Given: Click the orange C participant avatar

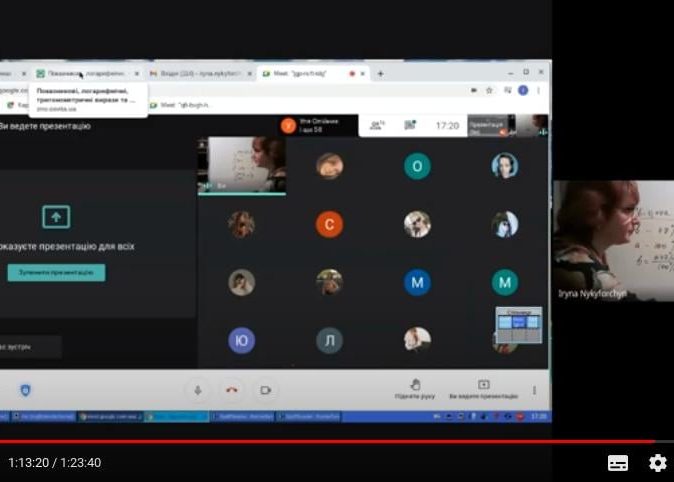Looking at the screenshot, I should [329, 224].
